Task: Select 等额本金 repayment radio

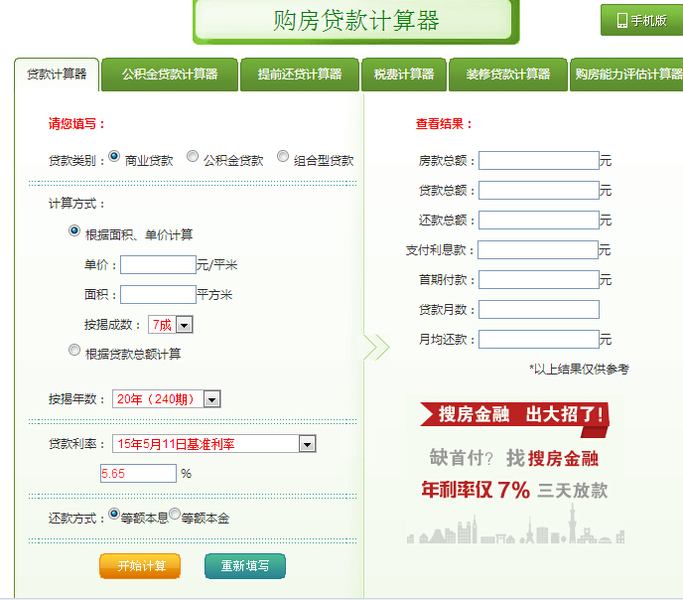Action: (x=175, y=514)
